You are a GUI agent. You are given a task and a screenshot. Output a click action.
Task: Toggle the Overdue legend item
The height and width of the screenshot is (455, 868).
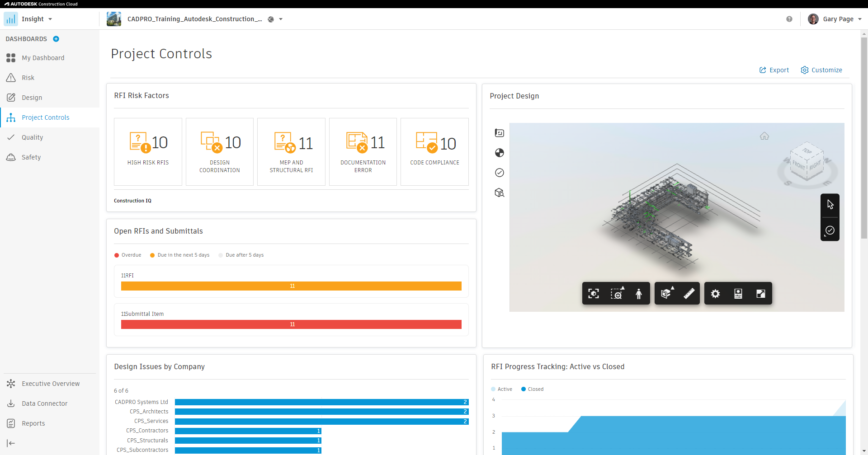tap(128, 255)
